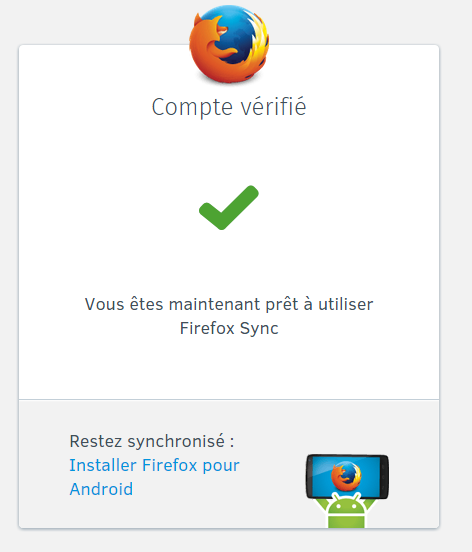The image size is (472, 552).
Task: Click the Firefox logo on the phone screen
Action: 346,476
